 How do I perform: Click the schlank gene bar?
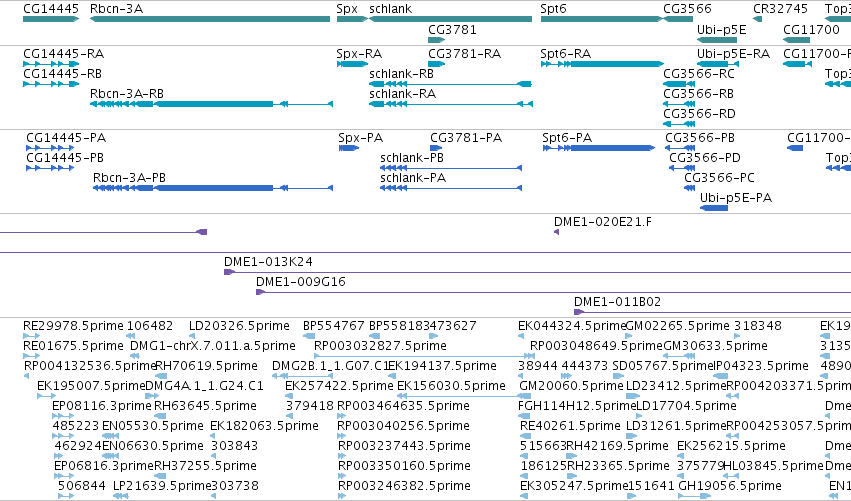pyautogui.click(x=450, y=19)
